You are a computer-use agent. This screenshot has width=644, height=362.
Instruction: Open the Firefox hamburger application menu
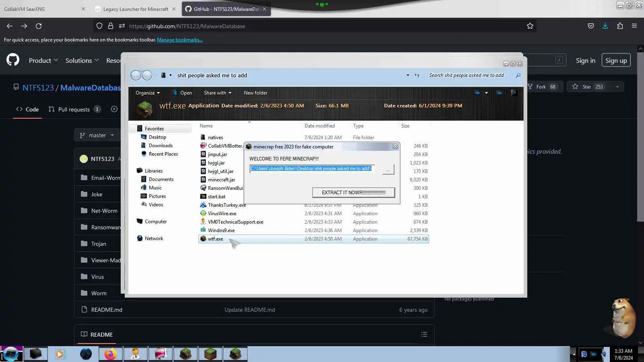coord(634,26)
